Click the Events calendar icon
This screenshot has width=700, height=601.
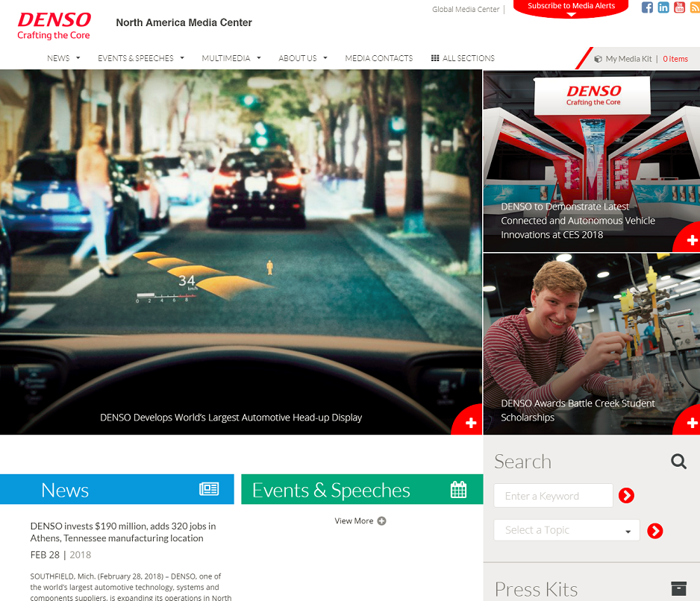458,489
